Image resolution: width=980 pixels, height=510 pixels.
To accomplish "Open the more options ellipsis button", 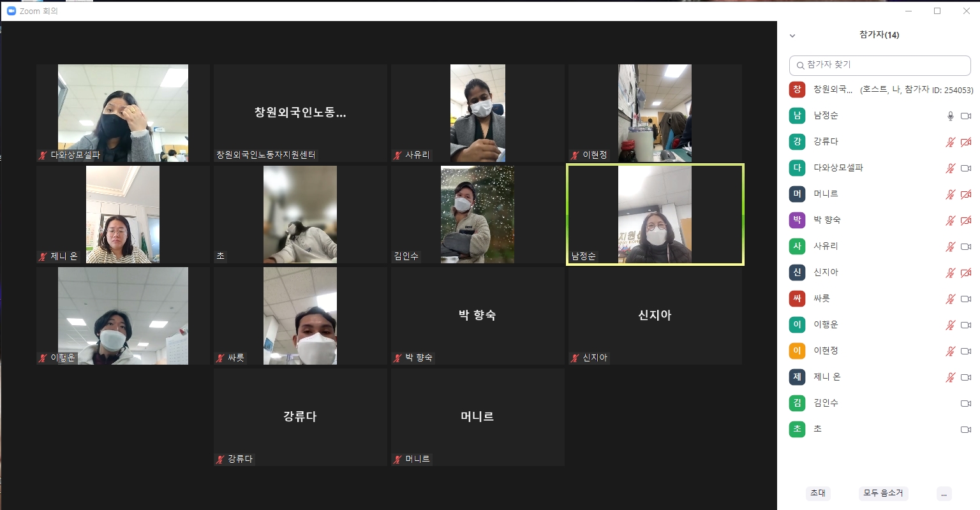I will tap(944, 493).
